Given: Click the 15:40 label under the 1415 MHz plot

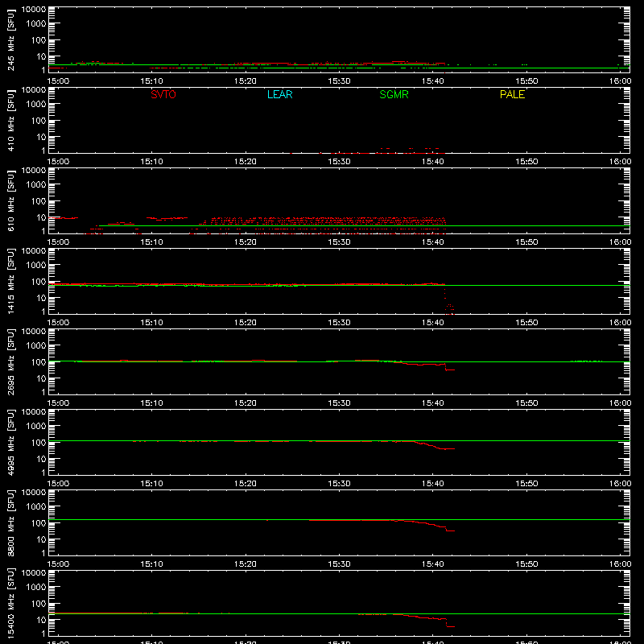Looking at the screenshot, I should (433, 323).
